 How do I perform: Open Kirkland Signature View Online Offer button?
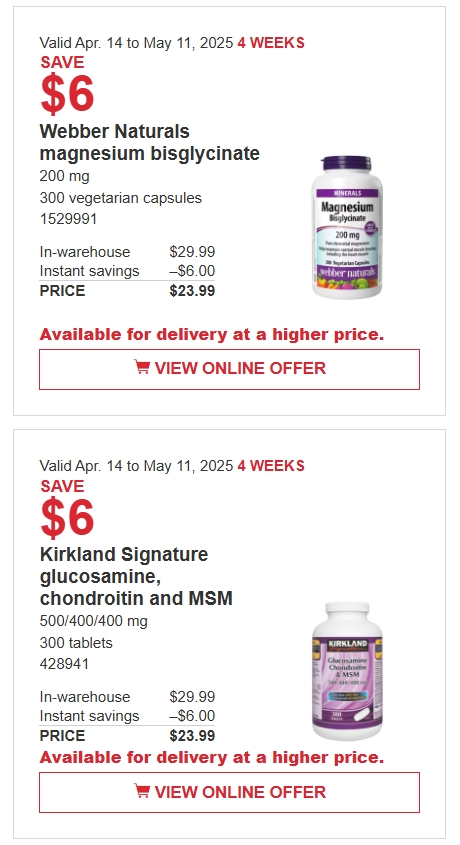click(x=229, y=792)
